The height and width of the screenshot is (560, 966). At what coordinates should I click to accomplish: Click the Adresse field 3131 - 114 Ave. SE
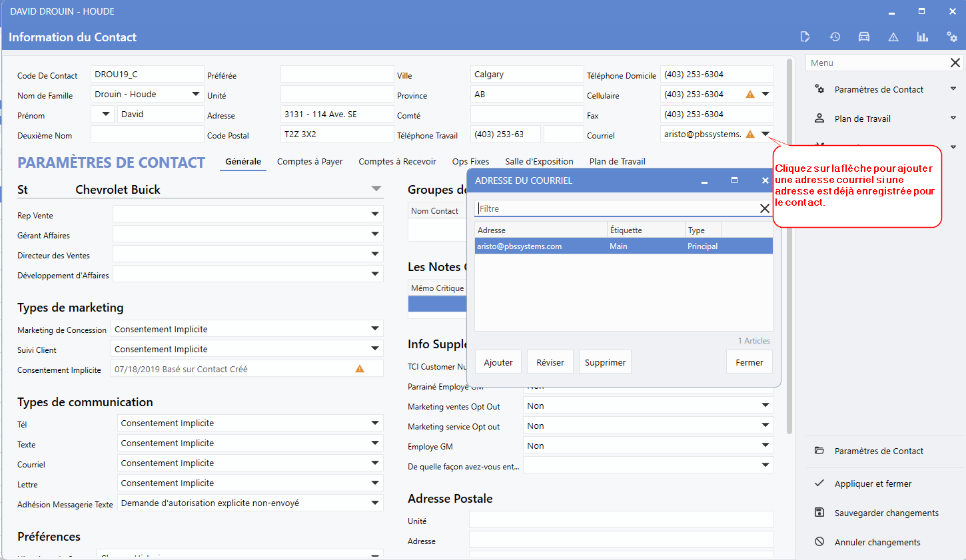pos(337,114)
